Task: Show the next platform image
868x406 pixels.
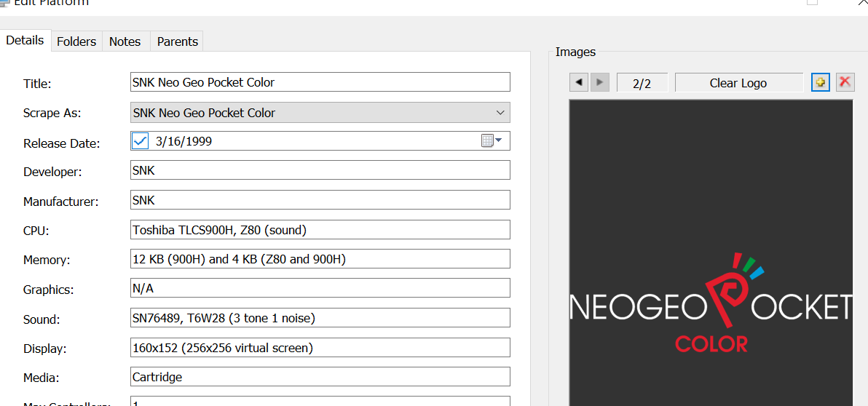Action: pos(600,82)
